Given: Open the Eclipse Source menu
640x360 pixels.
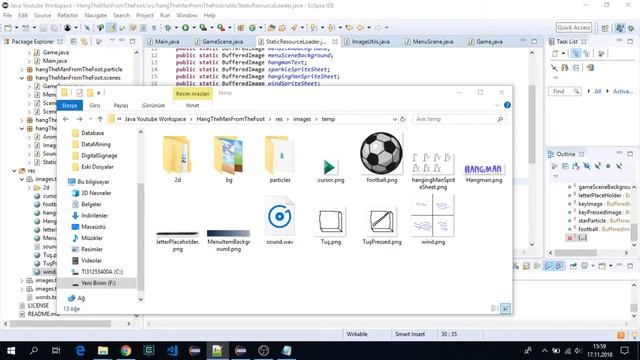Looking at the screenshot, I should [x=42, y=16].
